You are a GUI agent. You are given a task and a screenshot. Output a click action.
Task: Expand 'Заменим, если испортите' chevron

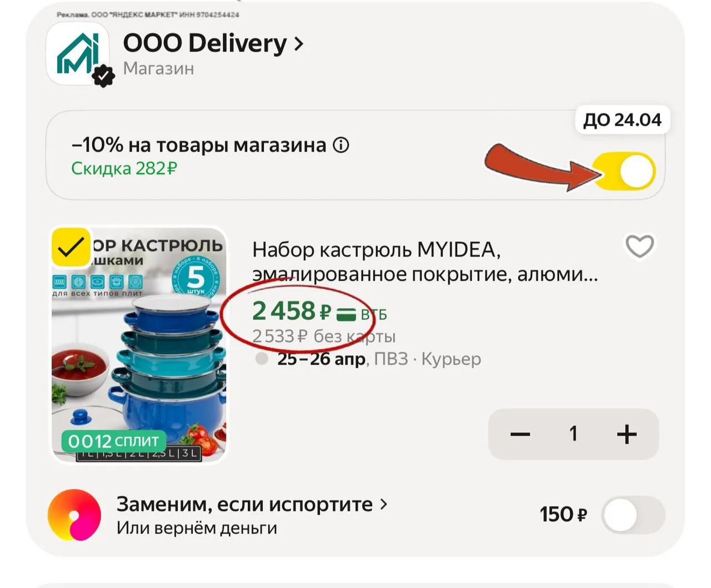[383, 504]
